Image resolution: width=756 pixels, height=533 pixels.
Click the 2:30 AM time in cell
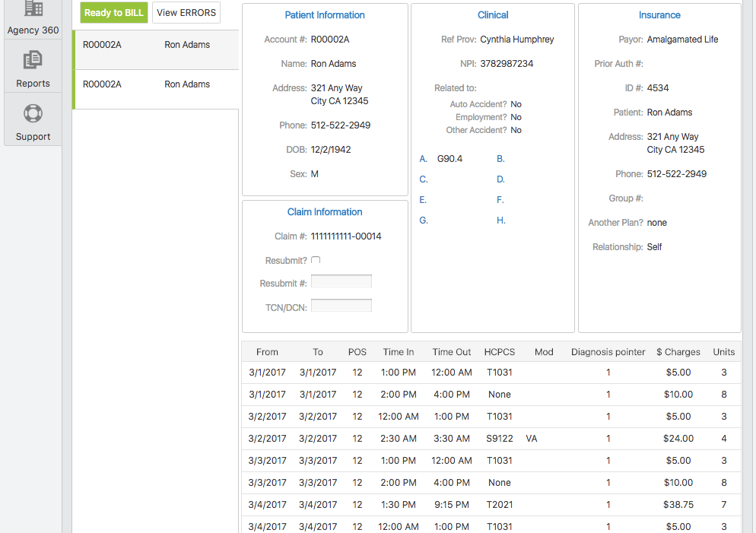pyautogui.click(x=399, y=439)
